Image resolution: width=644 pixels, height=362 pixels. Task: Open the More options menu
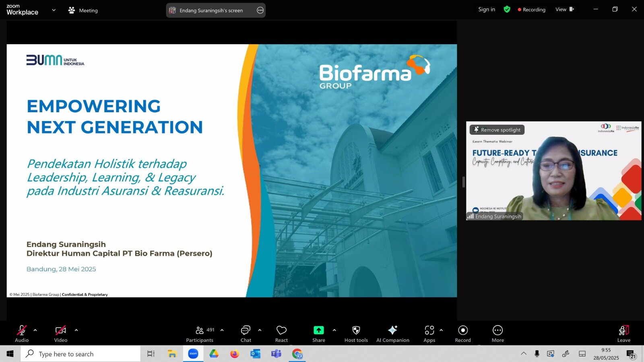[x=498, y=333]
